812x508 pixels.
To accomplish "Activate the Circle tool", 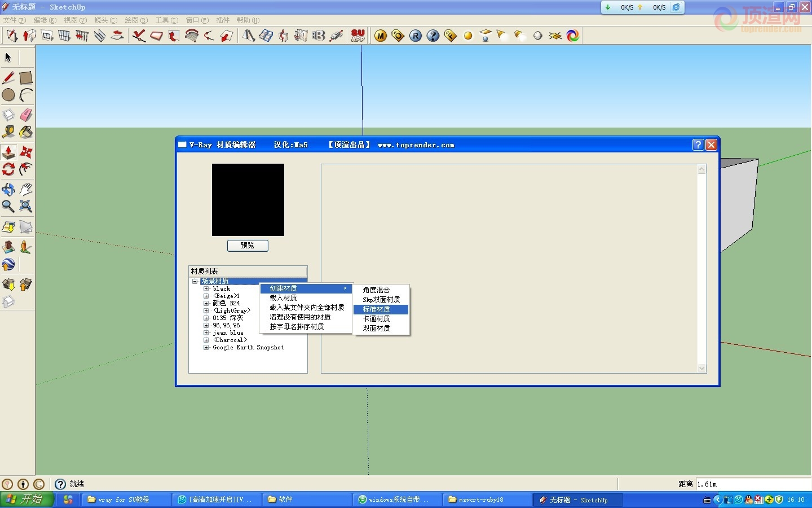I will coord(8,95).
